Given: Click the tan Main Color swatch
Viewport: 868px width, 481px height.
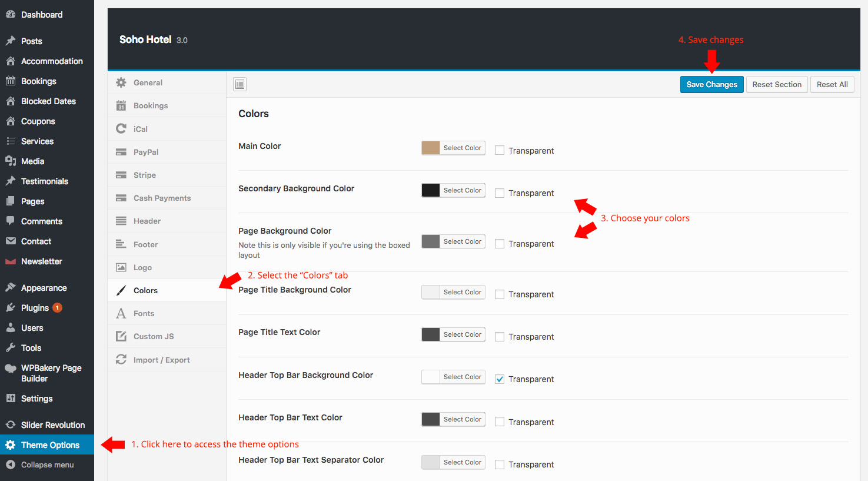Looking at the screenshot, I should tap(431, 148).
